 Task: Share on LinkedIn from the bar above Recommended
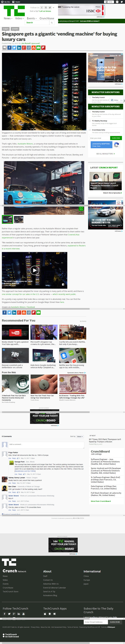point(14,313)
